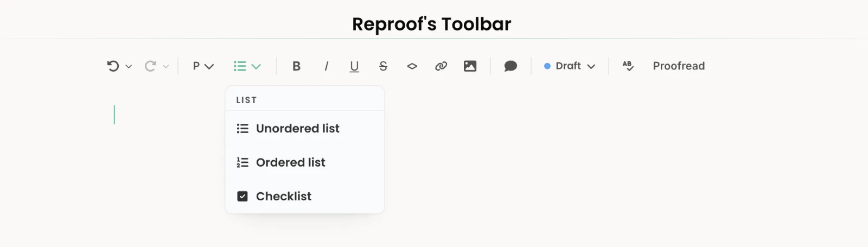
Task: Open the redo history chevron
Action: click(x=166, y=66)
